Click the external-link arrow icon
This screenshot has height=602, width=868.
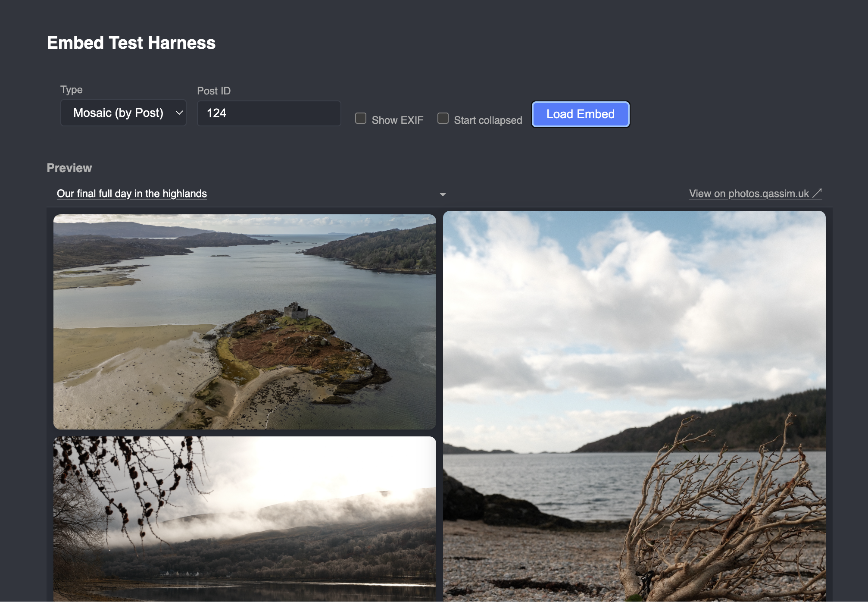(817, 193)
